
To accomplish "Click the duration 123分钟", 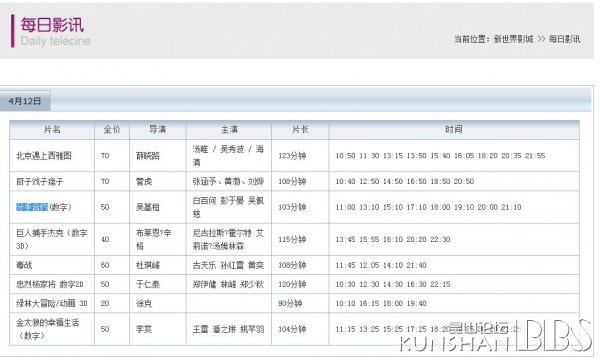I will (x=292, y=156).
